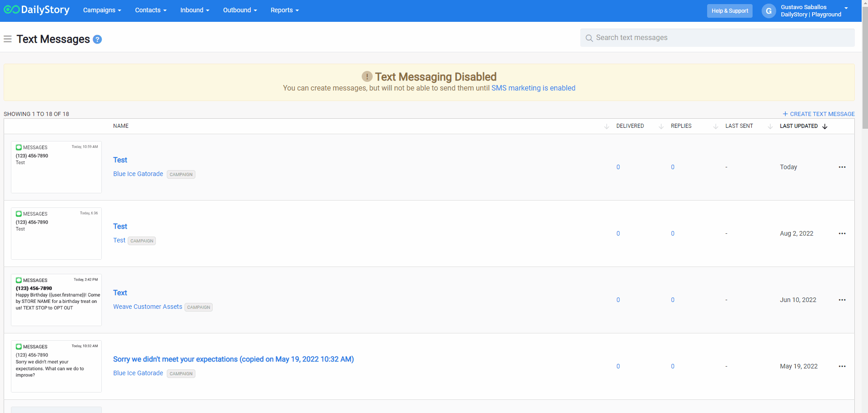Open the Text message link
This screenshot has width=868, height=413.
pos(120,293)
